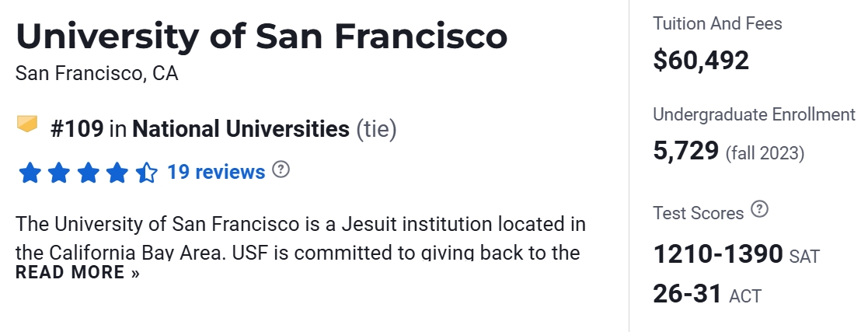Screen dimensions: 868x332
Task: Click the Tuition And Fees label
Action: click(717, 24)
